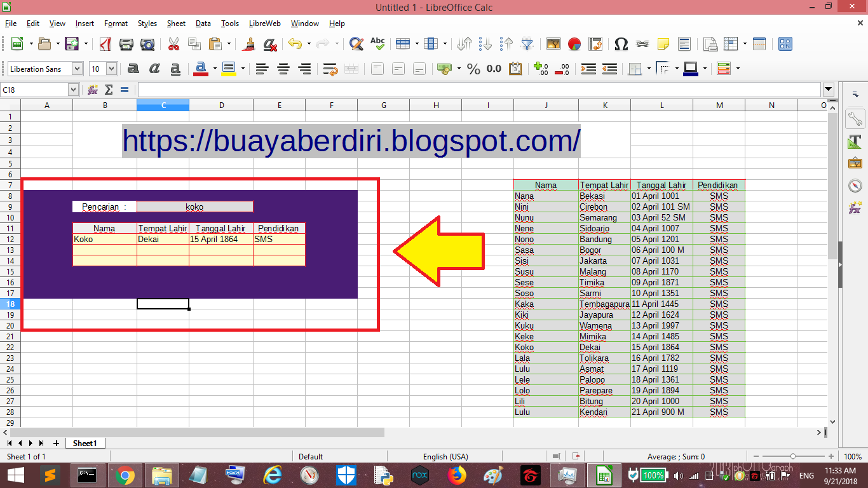Expand the font size dropdown
868x488 pixels.
point(112,68)
